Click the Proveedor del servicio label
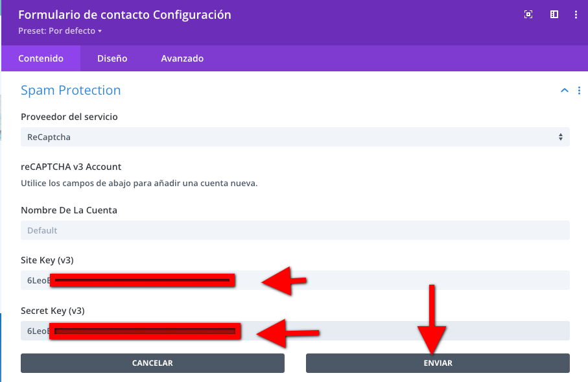This screenshot has height=382, width=588. (x=69, y=117)
